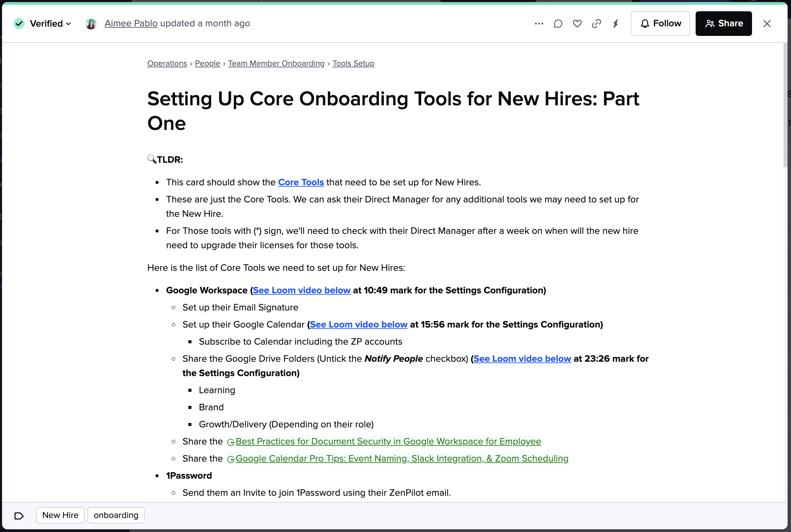
Task: Go to People breadcrumb
Action: (207, 63)
